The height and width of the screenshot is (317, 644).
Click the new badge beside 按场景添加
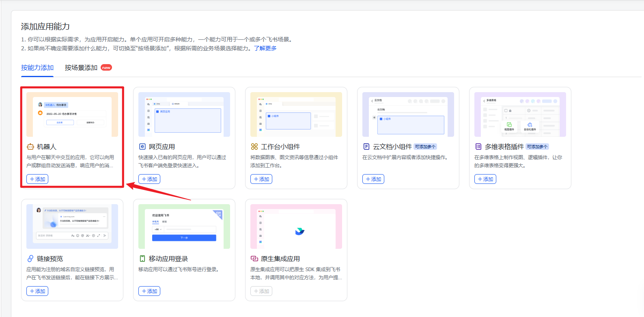(x=106, y=68)
